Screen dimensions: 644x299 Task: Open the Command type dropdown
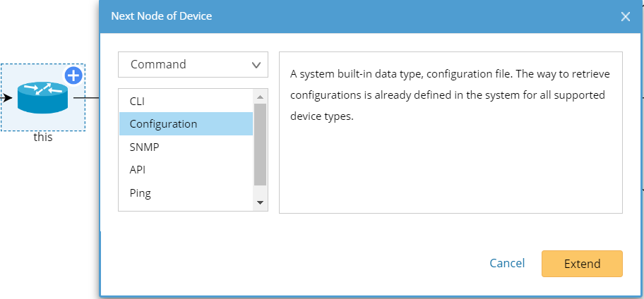tap(193, 64)
